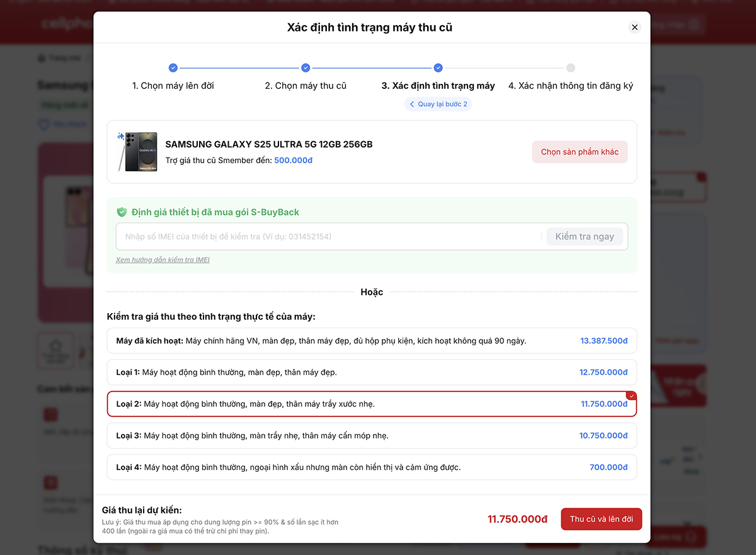Click the 10.750.000đ price
This screenshot has width=756, height=555.
pyautogui.click(x=604, y=435)
